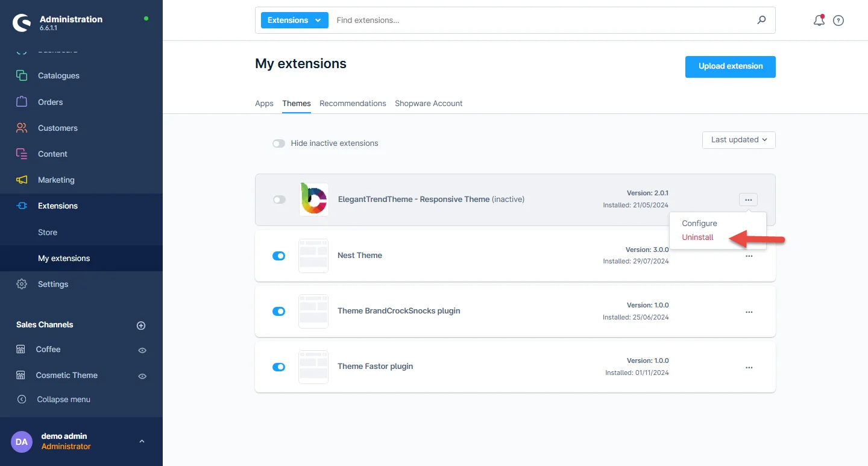Disable the Theme BrandCrockSnocks plugin toggle
Image resolution: width=868 pixels, height=466 pixels.
(x=278, y=311)
